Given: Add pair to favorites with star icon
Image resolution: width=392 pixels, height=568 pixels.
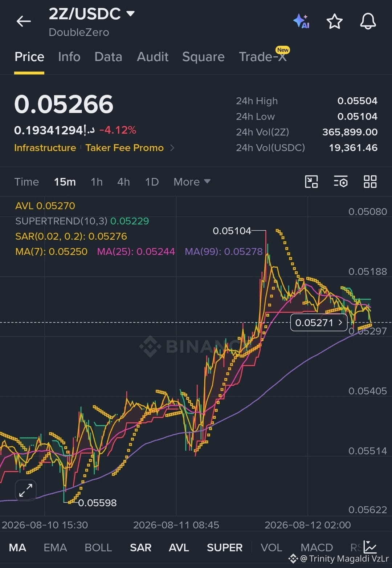Looking at the screenshot, I should click(334, 21).
